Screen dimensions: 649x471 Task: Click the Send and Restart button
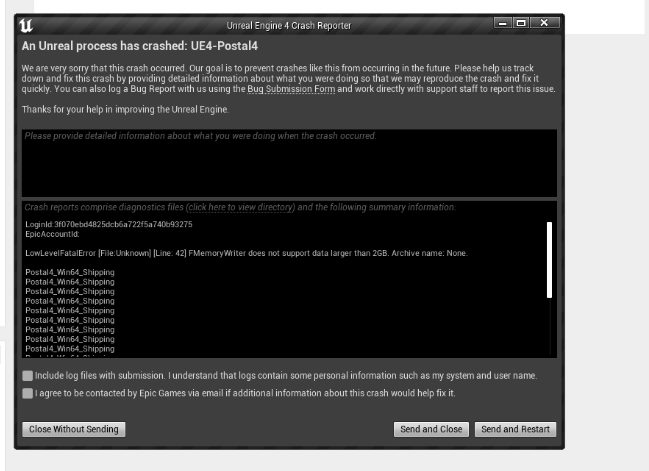click(515, 429)
